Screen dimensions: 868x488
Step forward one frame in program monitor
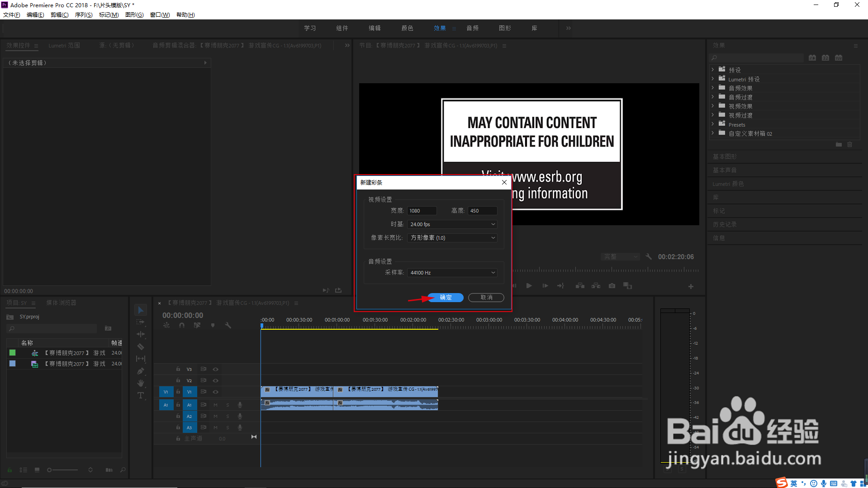point(545,286)
